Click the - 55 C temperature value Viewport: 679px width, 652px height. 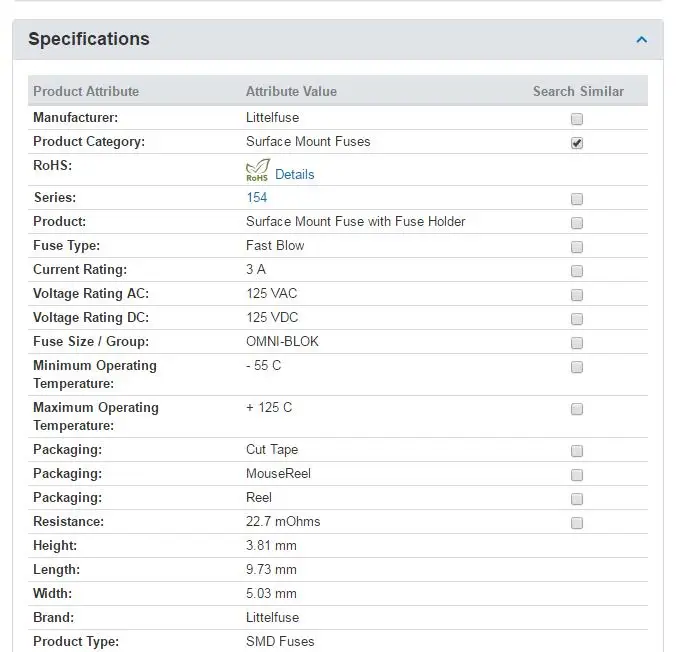click(263, 365)
